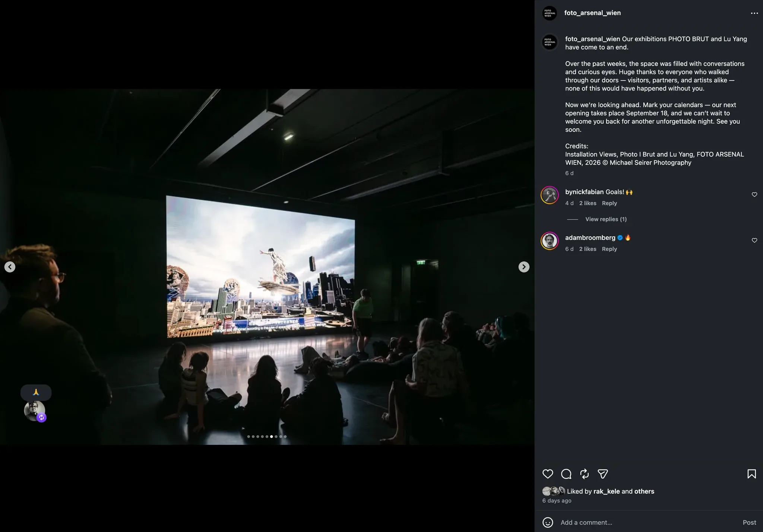The image size is (763, 532).
Task: Click the 6 days ago timestamp
Action: 557,501
